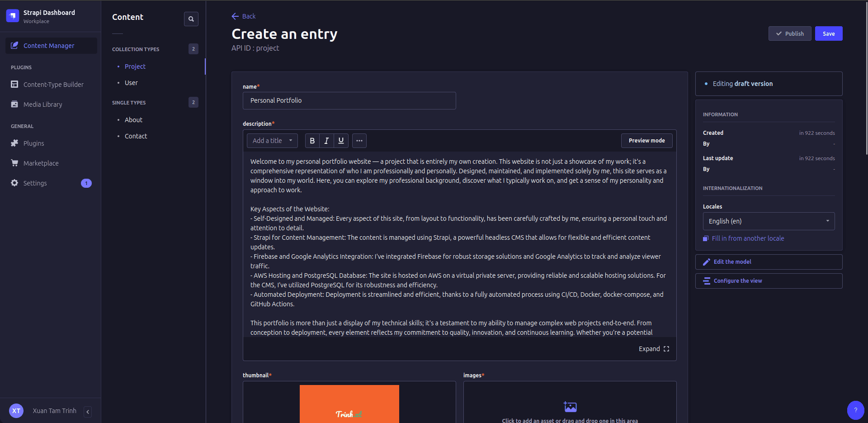
Task: Open the Content Manager menu item
Action: click(51, 46)
